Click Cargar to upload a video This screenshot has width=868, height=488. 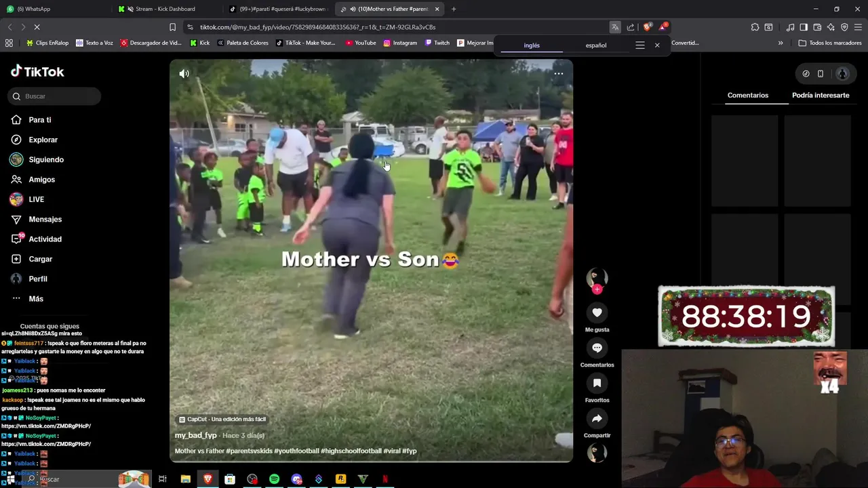40,259
